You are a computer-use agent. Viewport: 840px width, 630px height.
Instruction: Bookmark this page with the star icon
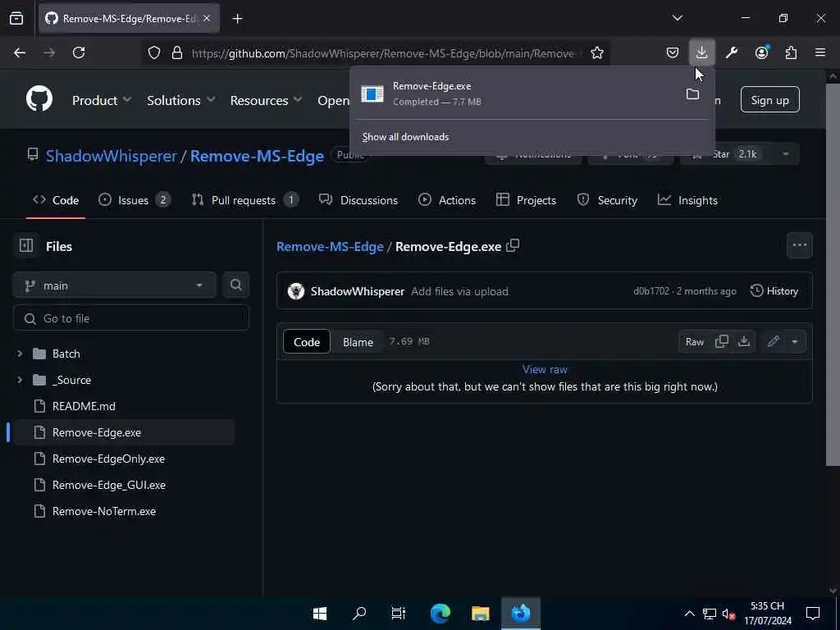597,52
